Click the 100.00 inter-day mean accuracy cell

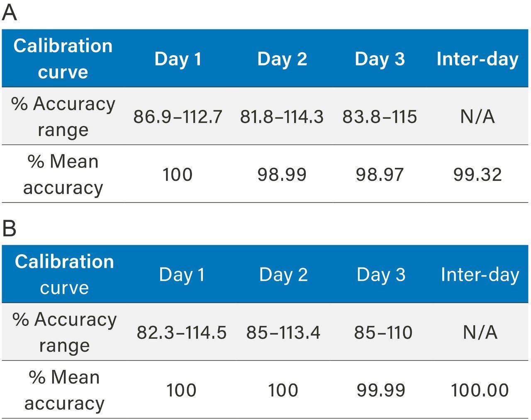click(480, 390)
